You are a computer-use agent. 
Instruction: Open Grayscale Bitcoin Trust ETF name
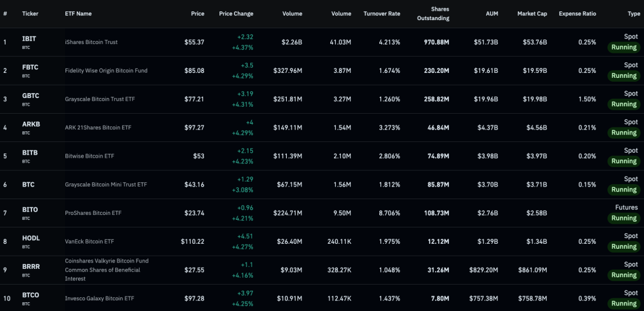(100, 99)
